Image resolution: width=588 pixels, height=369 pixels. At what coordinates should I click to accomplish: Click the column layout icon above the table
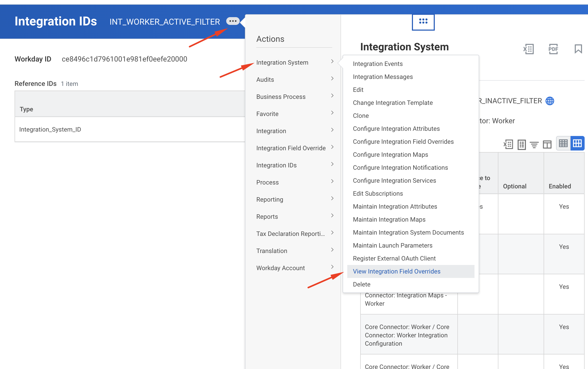tap(547, 144)
